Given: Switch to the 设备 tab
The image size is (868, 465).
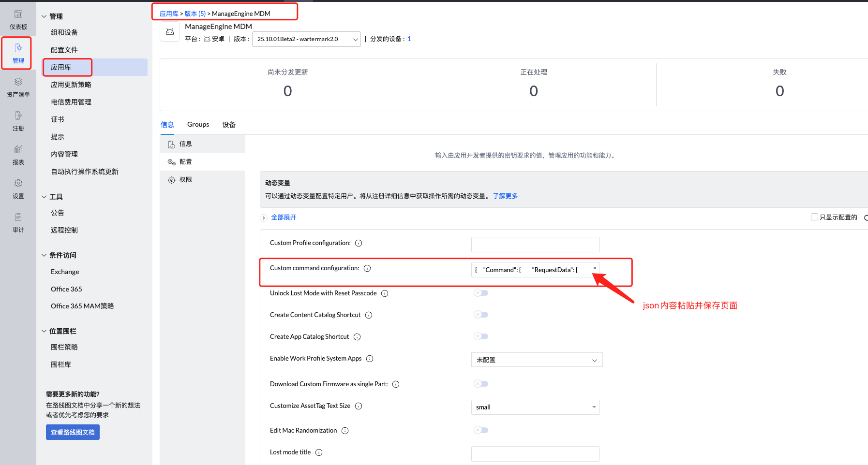Looking at the screenshot, I should [x=229, y=125].
